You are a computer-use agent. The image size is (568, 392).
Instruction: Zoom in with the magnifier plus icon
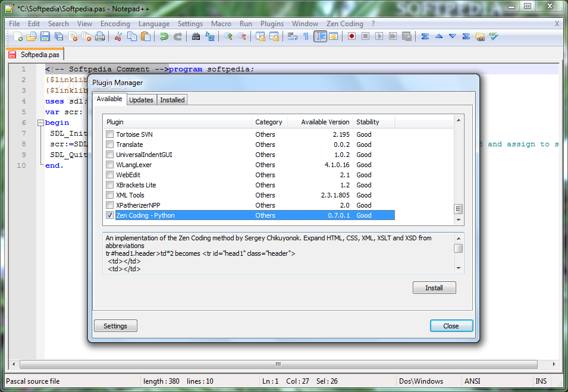(228, 37)
